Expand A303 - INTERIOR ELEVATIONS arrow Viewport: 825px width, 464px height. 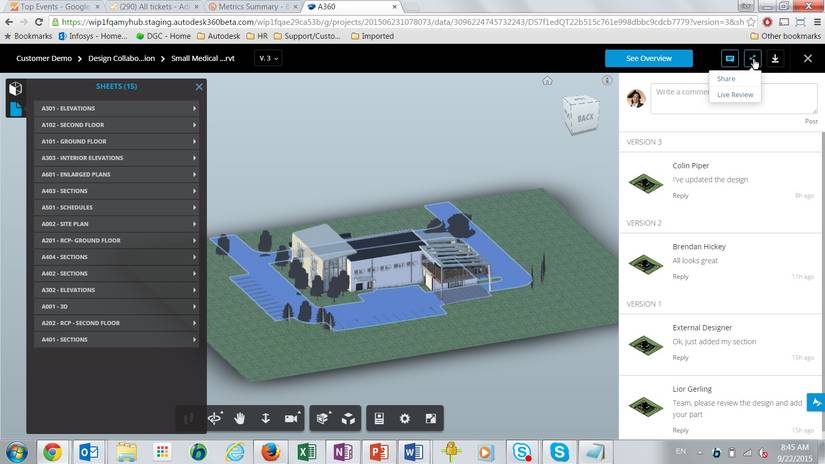pyautogui.click(x=195, y=158)
